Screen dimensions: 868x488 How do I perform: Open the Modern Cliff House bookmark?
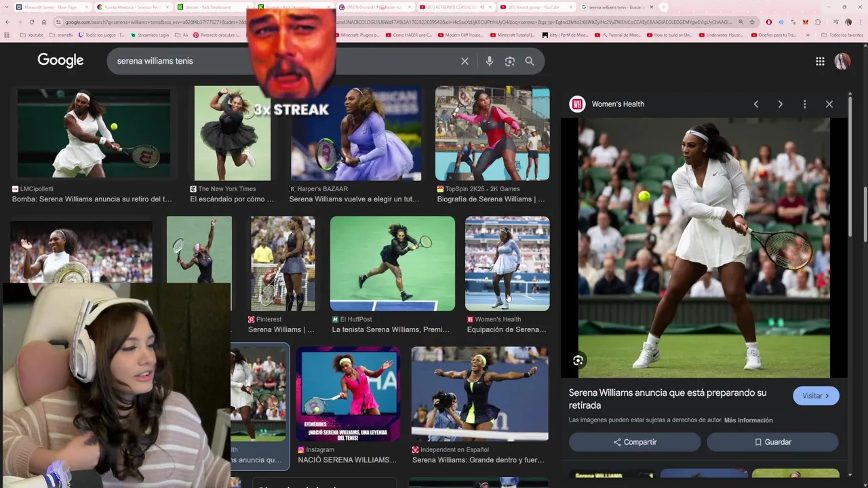tap(461, 35)
